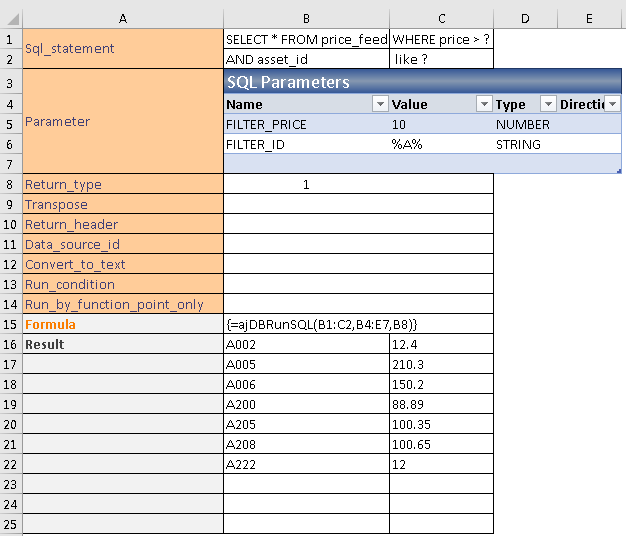
Task: Select result cell A205
Action: [x=306, y=424]
